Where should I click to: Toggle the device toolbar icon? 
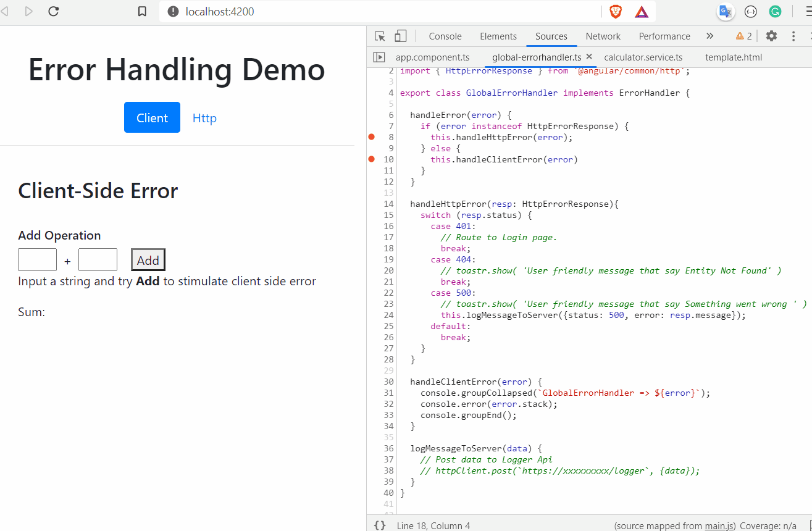coord(401,36)
